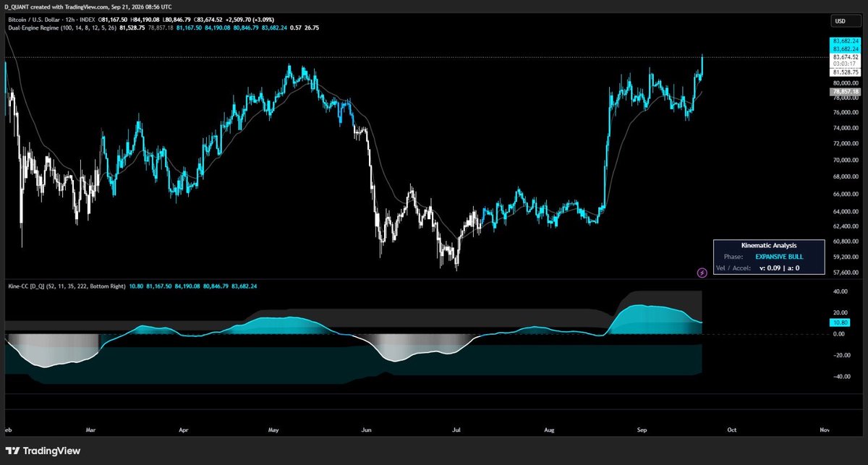Click the 76,000.00 price axis tick
Image resolution: width=868 pixels, height=465 pixels.
coord(846,112)
